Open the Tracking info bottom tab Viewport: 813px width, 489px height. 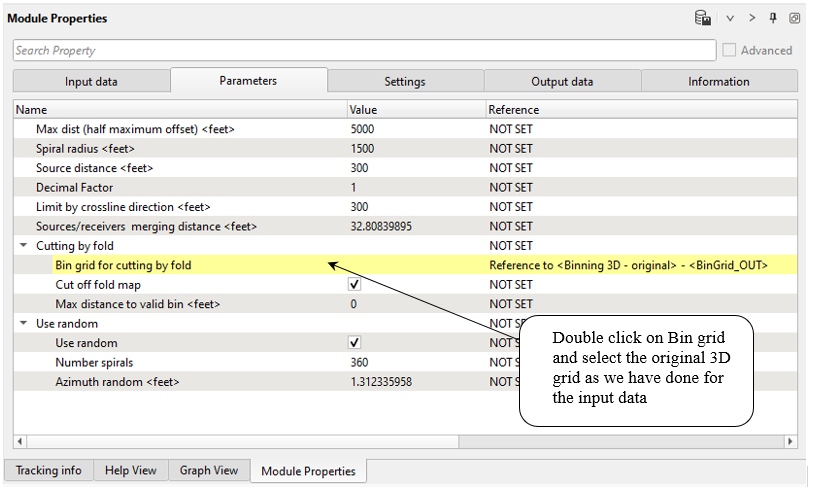49,470
